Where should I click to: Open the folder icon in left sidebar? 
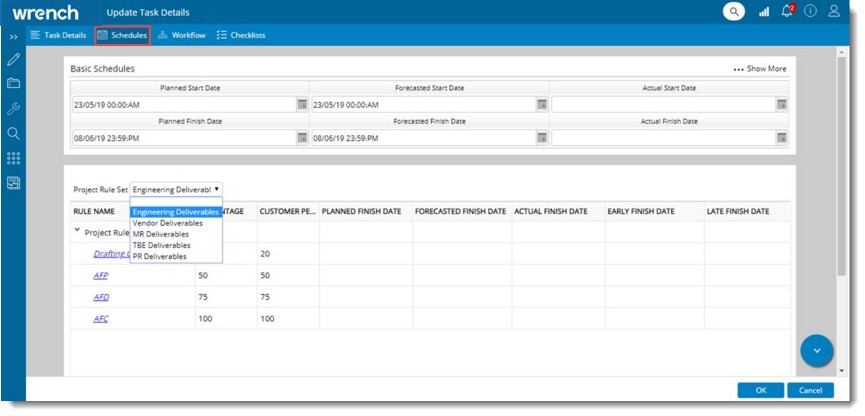tap(13, 84)
